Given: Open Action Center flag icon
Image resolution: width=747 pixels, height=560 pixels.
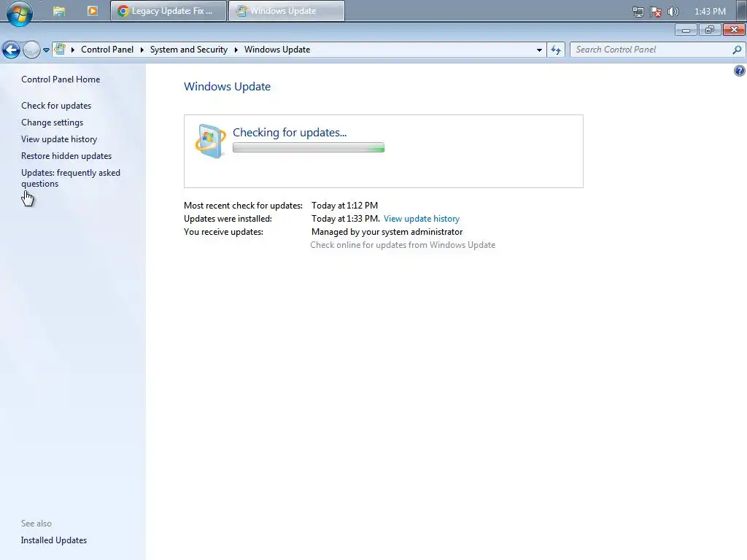Looking at the screenshot, I should [x=656, y=12].
